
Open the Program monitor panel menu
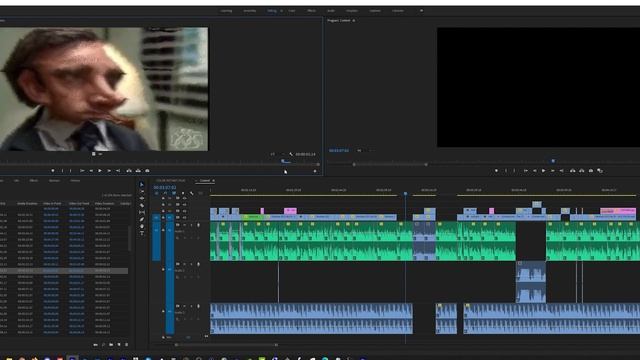point(354,20)
